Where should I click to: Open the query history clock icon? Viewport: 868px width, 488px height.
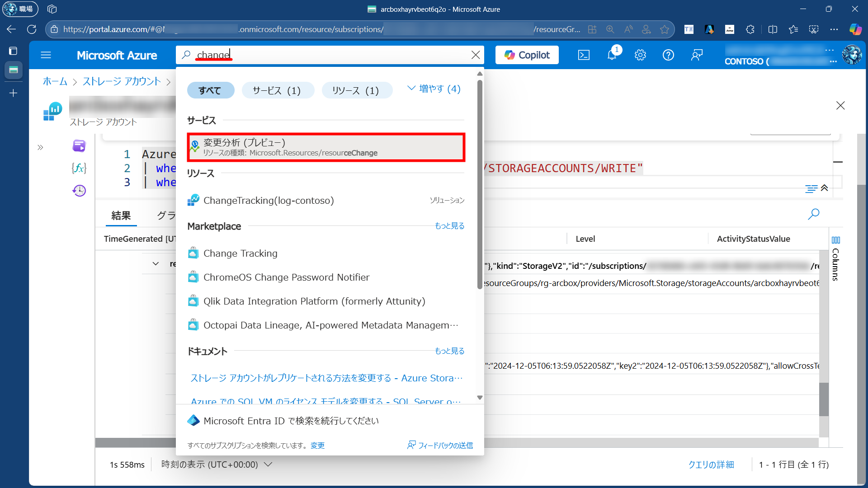79,191
